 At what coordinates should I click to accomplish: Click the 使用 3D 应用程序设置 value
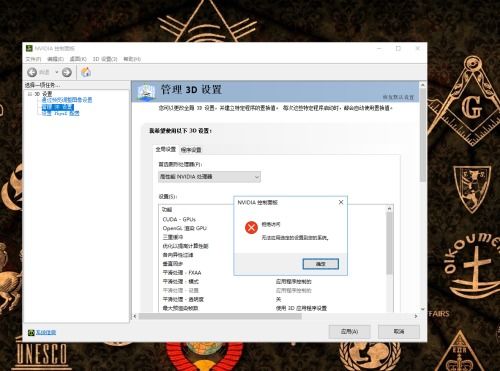pos(301,308)
